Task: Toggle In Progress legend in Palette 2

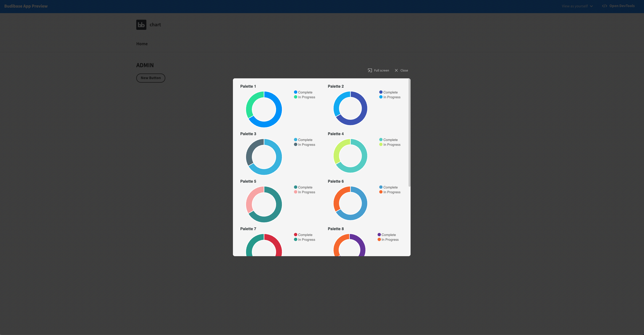Action: point(390,97)
